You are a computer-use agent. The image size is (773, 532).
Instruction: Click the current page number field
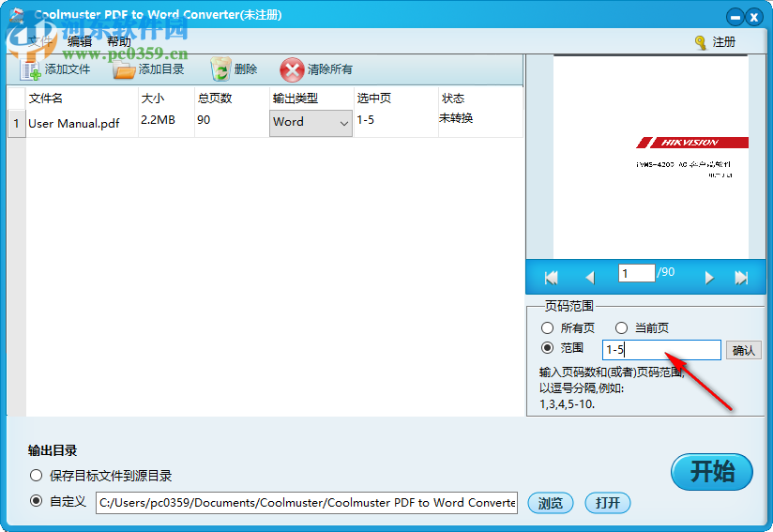pos(636,273)
